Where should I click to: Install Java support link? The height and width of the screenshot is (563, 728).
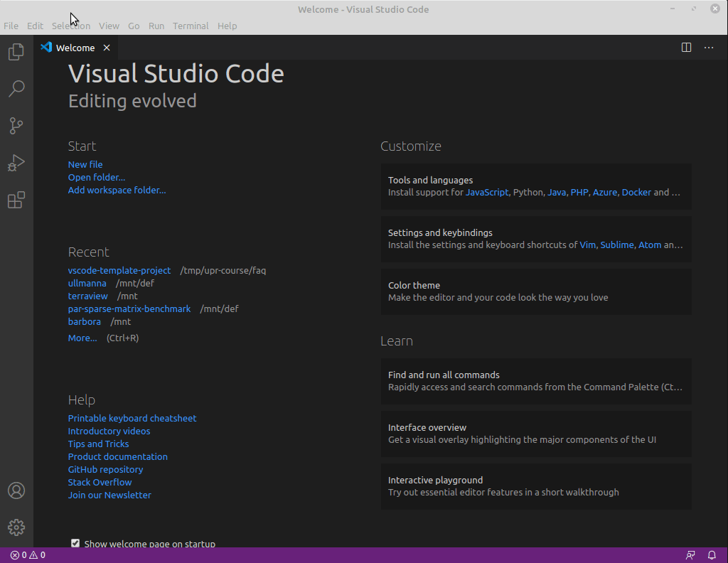coord(557,192)
